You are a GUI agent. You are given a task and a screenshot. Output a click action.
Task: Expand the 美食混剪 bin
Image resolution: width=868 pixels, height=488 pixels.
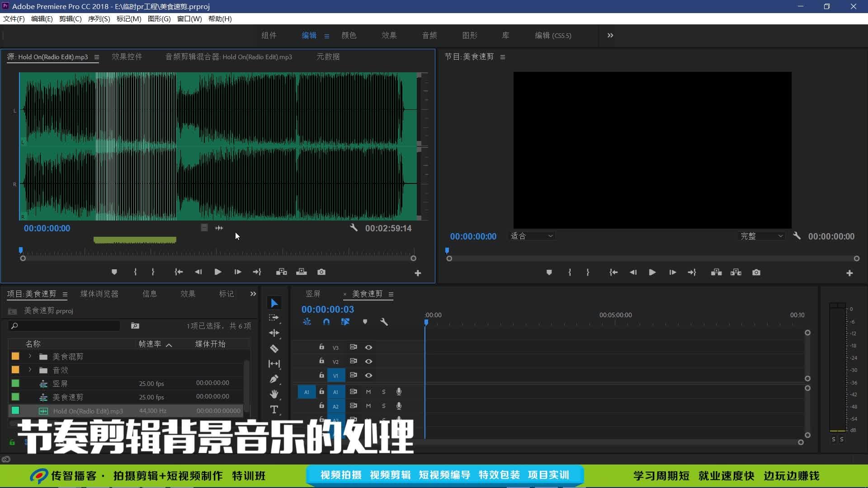(30, 357)
